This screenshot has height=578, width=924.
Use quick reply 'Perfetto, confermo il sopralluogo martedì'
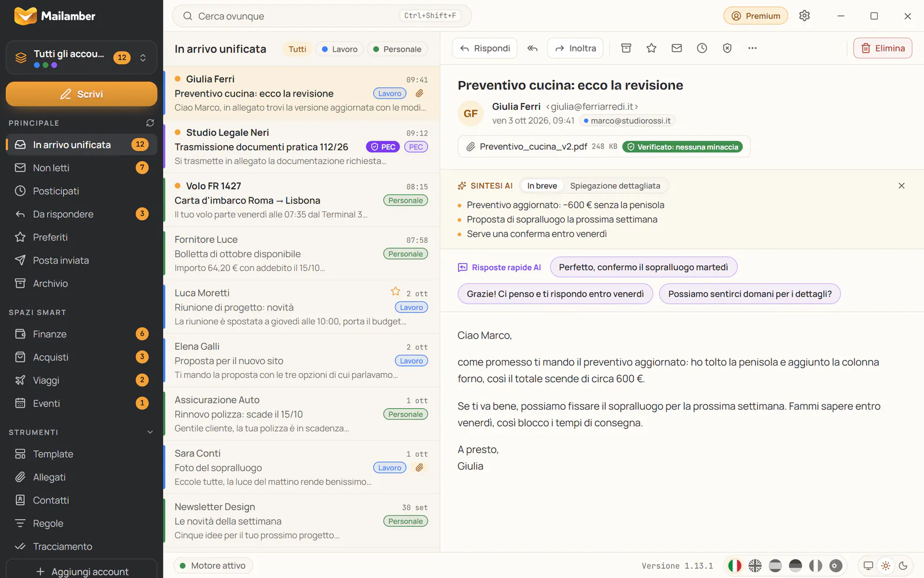tap(643, 267)
